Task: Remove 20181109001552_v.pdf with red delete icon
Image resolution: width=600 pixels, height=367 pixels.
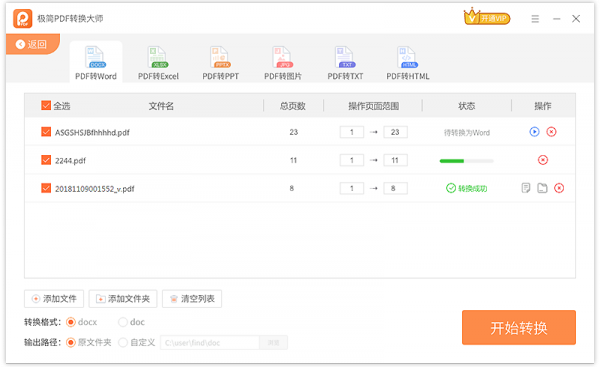Action: click(559, 188)
